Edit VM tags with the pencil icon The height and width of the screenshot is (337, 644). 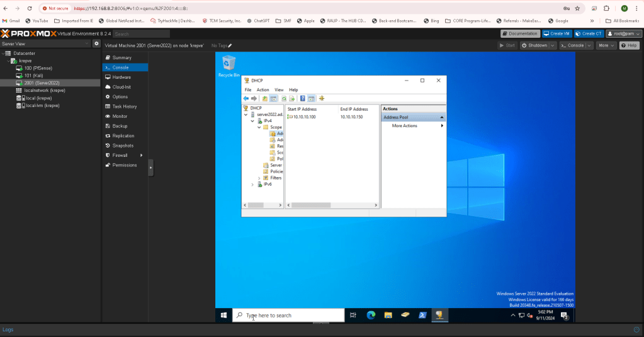coord(230,46)
